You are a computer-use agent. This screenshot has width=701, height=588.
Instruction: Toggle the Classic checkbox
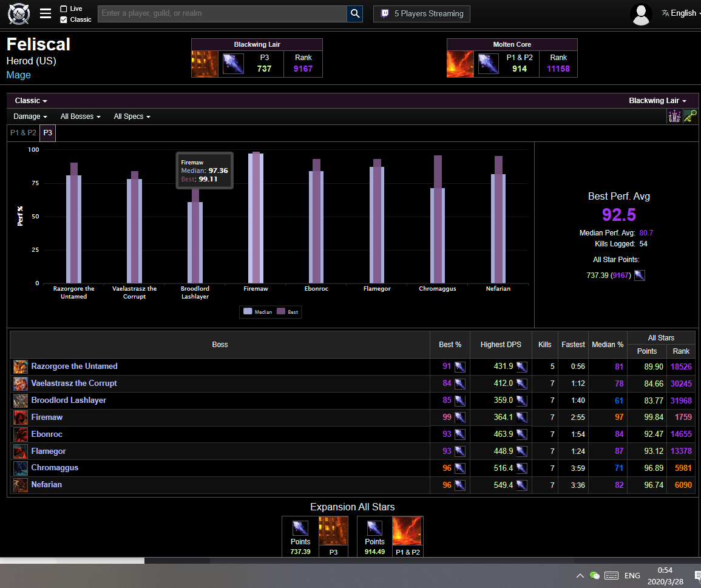click(x=64, y=19)
